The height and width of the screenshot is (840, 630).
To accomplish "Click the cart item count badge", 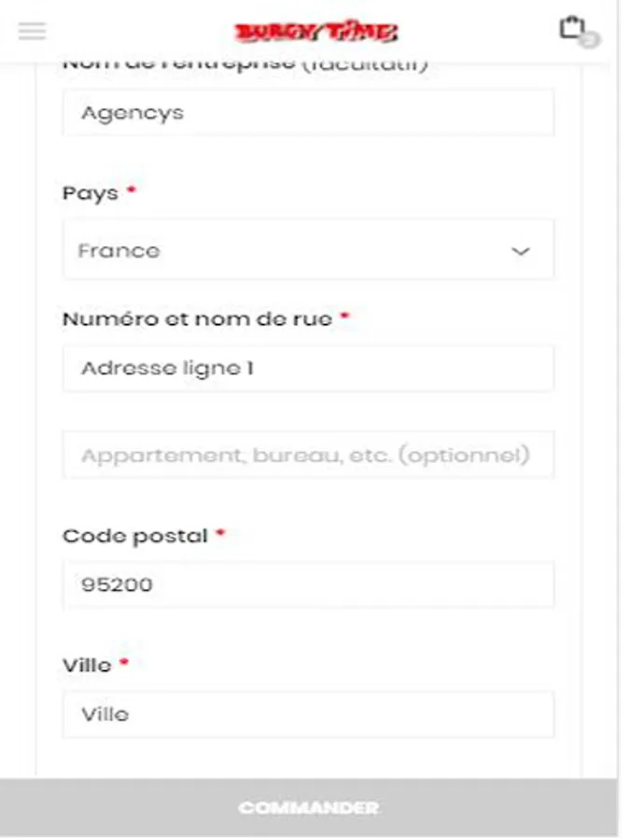I will [590, 40].
